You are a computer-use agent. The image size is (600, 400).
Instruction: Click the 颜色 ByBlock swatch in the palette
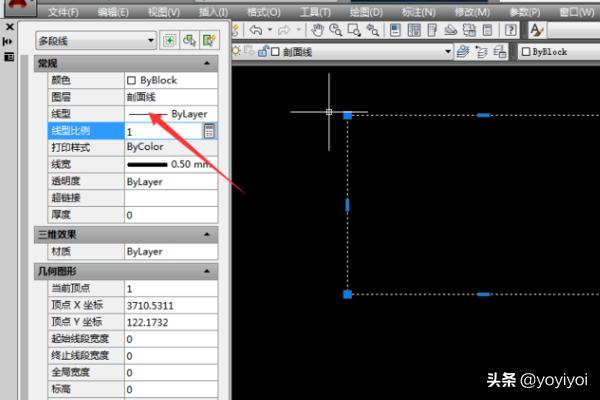click(x=131, y=80)
